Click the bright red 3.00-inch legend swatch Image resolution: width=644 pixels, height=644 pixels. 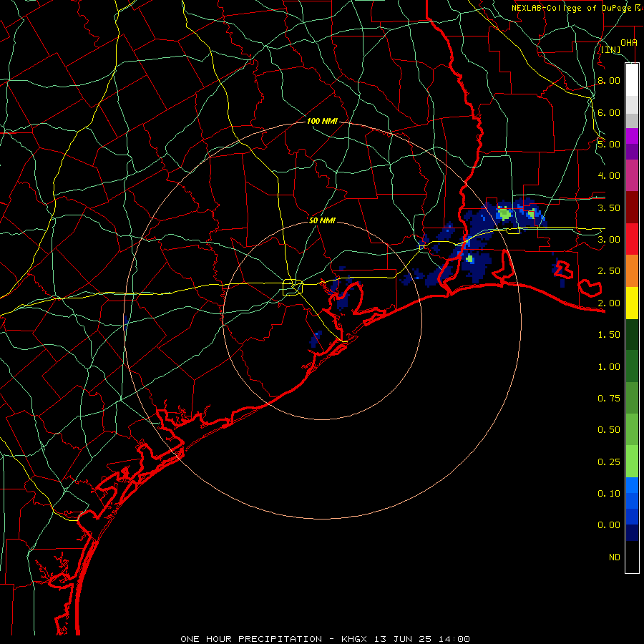click(x=632, y=239)
